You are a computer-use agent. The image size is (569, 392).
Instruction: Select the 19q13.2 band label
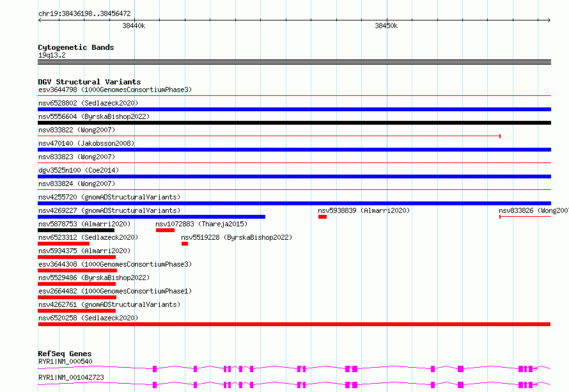[x=52, y=55]
